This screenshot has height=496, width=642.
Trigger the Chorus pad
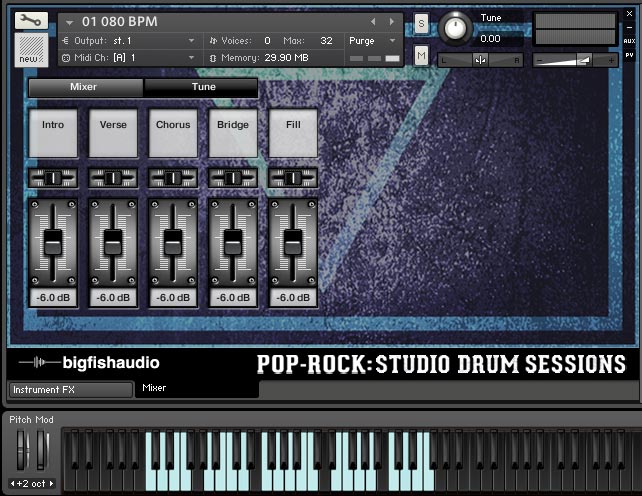click(x=173, y=133)
